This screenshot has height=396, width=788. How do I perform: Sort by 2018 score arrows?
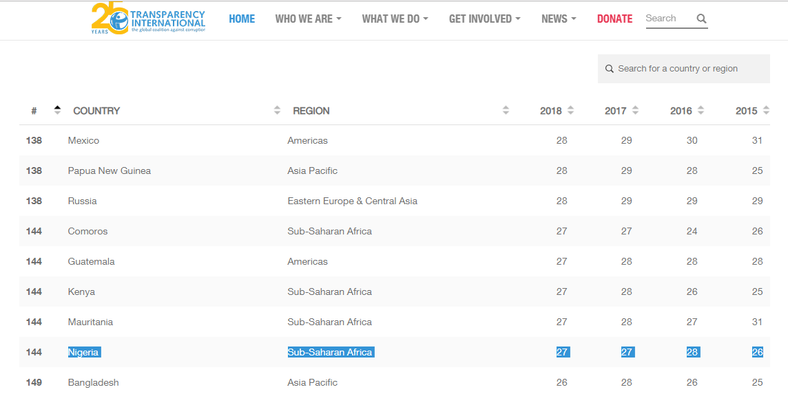(570, 110)
